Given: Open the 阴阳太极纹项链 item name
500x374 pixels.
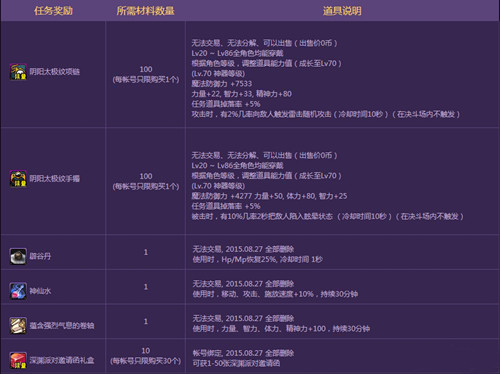Looking at the screenshot, I should pos(55,72).
